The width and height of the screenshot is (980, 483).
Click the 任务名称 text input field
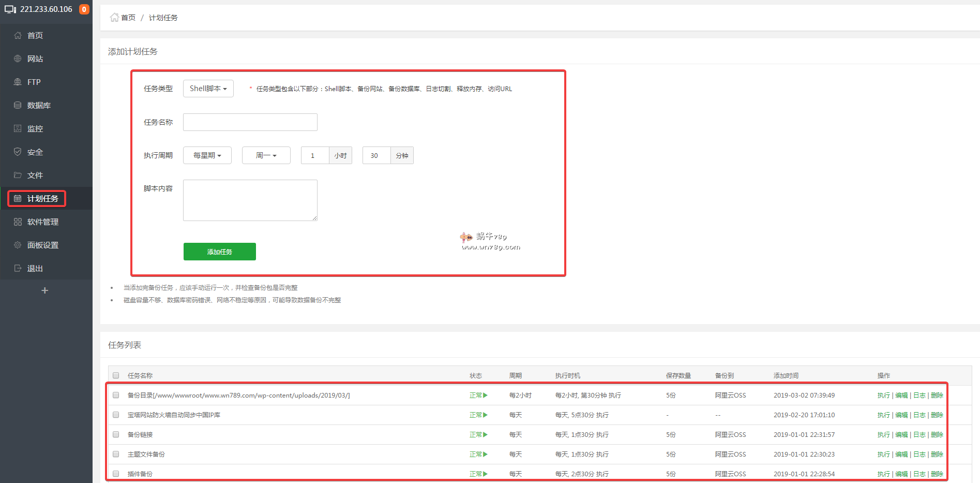point(250,122)
